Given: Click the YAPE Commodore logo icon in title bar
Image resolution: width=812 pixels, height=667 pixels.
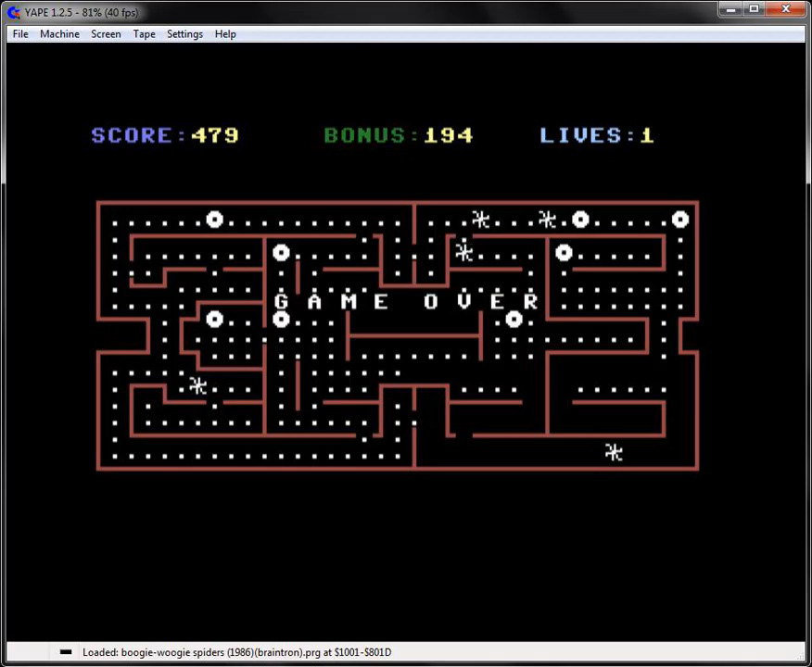Looking at the screenshot, I should coord(14,12).
